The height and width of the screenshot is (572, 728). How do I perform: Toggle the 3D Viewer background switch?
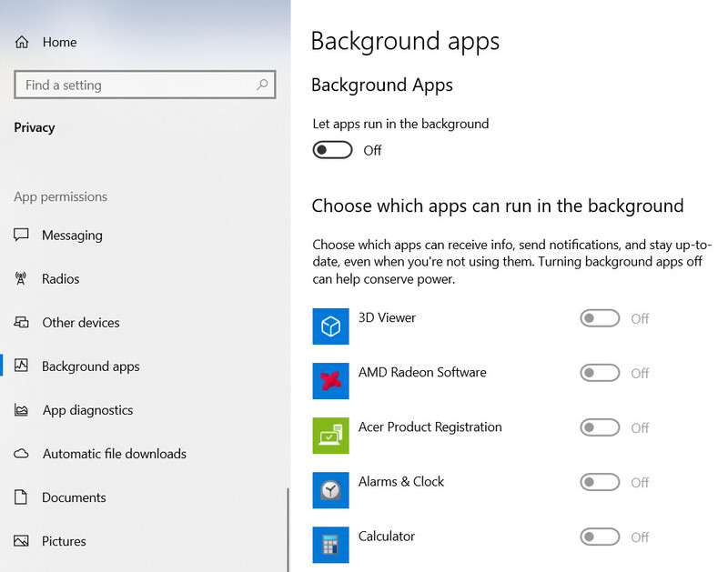pos(600,318)
